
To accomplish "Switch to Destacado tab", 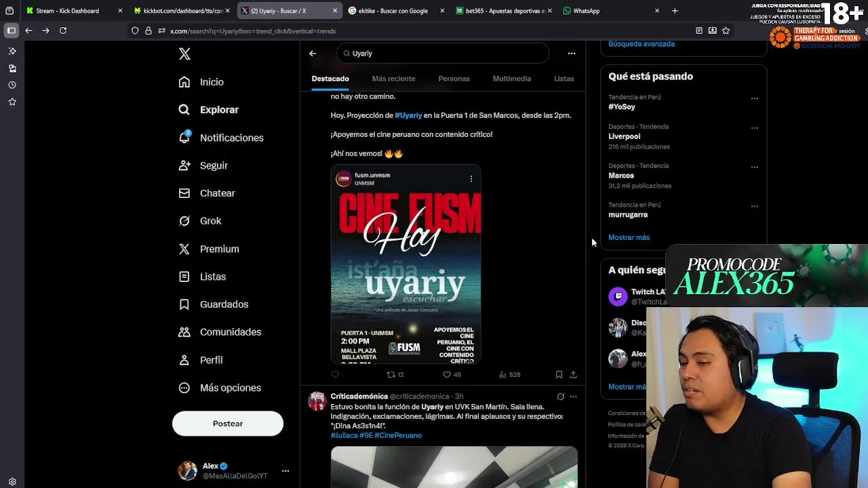I will click(x=330, y=79).
